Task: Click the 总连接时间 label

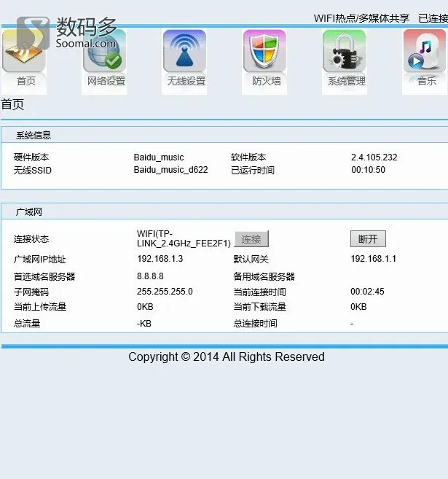Action: [255, 324]
